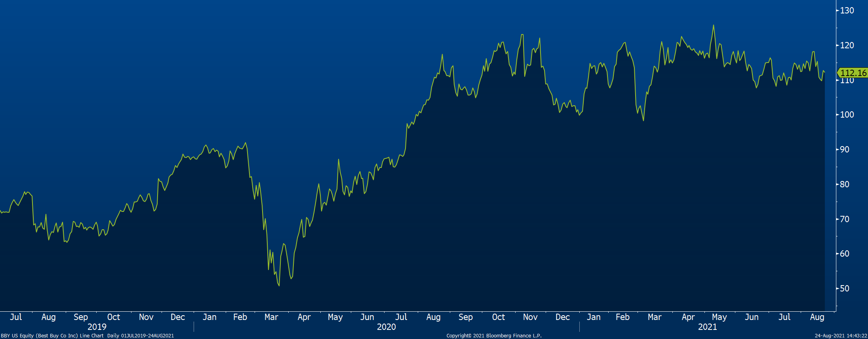Select the 70 price axis label
Image resolution: width=868 pixels, height=339 pixels.
[x=845, y=219]
